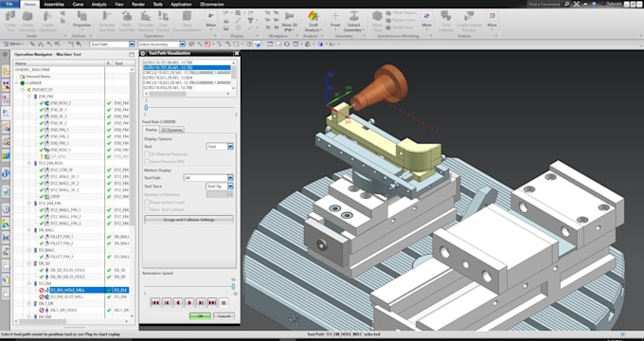Click the tool path position slider handle
Image resolution: width=644 pixels, height=341 pixels.
(x=146, y=107)
